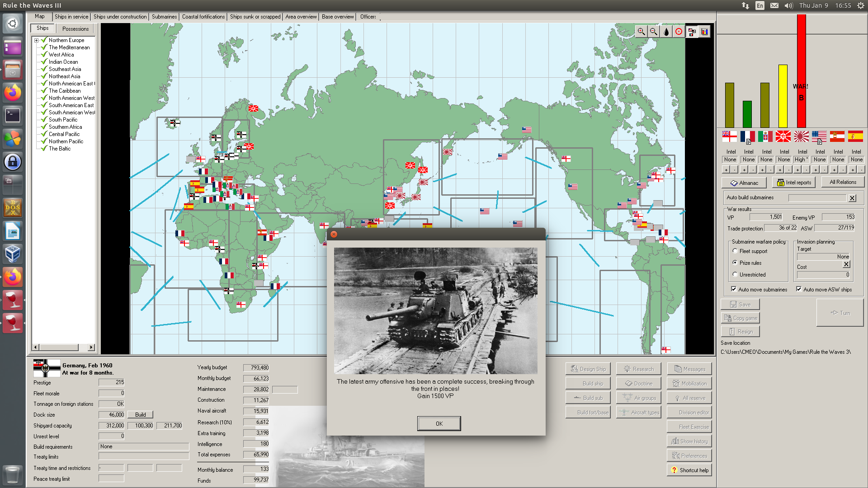Switch to Coastal fortifications tab
The image size is (868, 488).
(203, 17)
